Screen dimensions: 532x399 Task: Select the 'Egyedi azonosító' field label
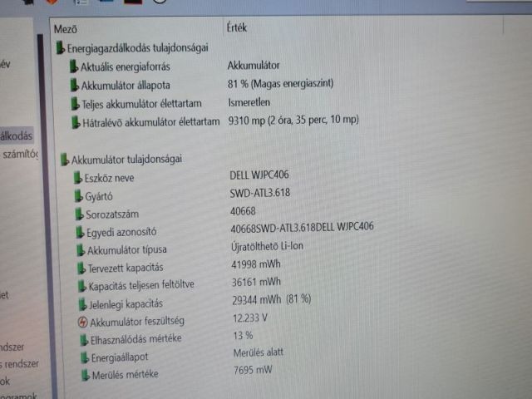[121, 232]
